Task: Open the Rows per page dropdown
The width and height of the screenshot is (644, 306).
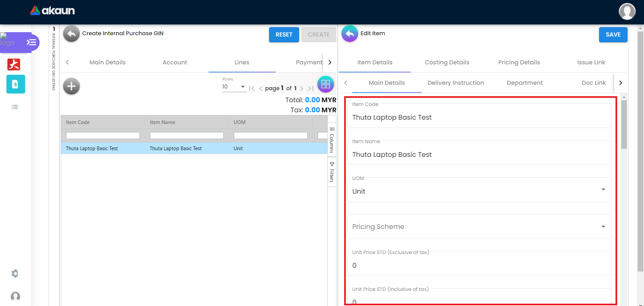Action: click(234, 87)
